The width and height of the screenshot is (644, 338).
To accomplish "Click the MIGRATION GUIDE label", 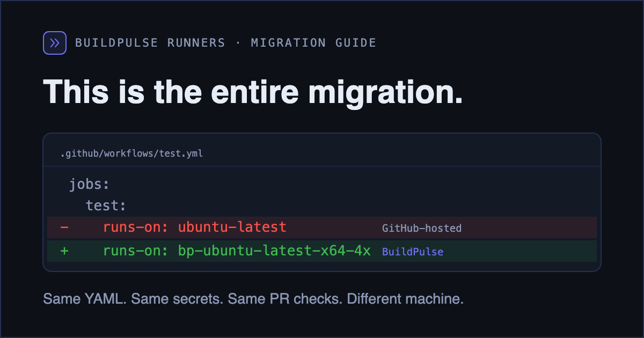I will click(x=313, y=43).
